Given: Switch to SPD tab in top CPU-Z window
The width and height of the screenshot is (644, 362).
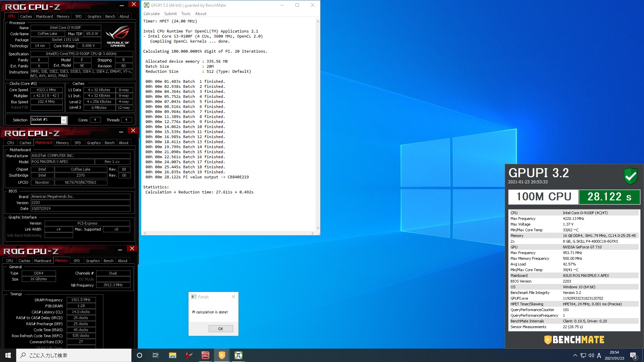Looking at the screenshot, I should tap(78, 16).
